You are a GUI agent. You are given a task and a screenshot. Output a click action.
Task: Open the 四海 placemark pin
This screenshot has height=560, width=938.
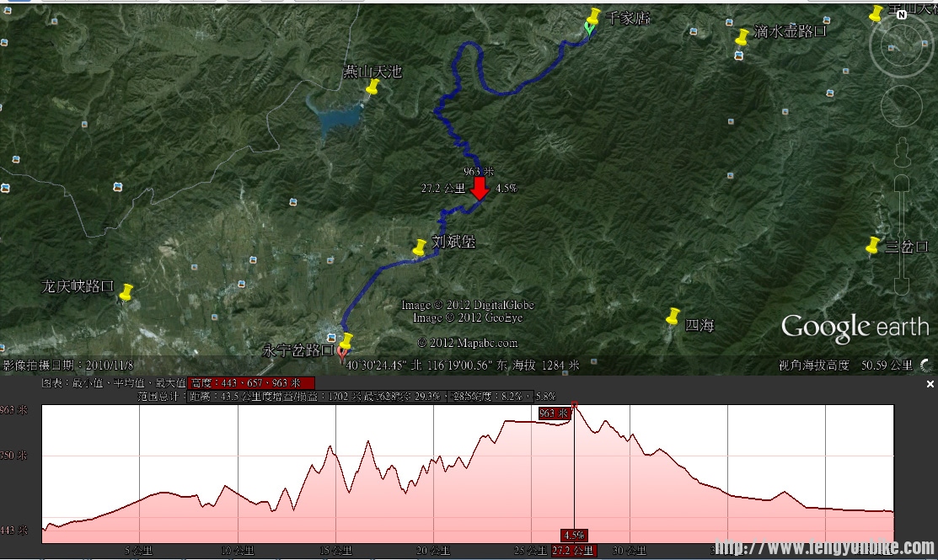pyautogui.click(x=673, y=317)
